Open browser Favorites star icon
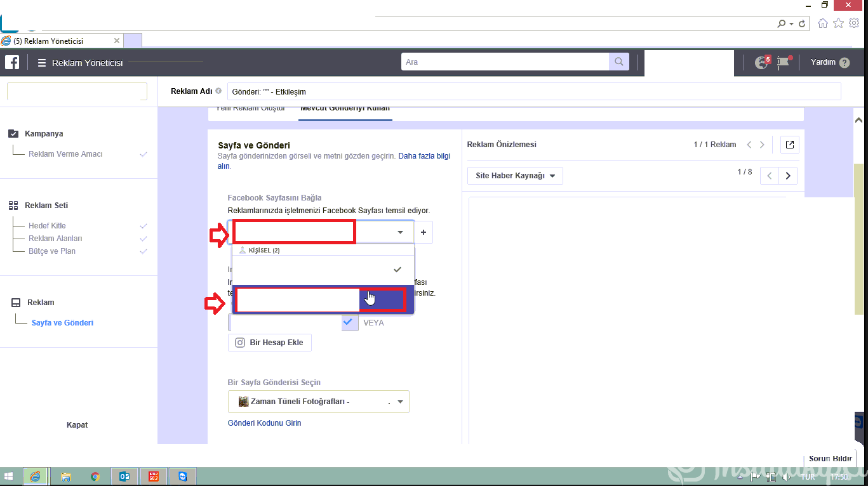The width and height of the screenshot is (868, 486). pos(838,23)
